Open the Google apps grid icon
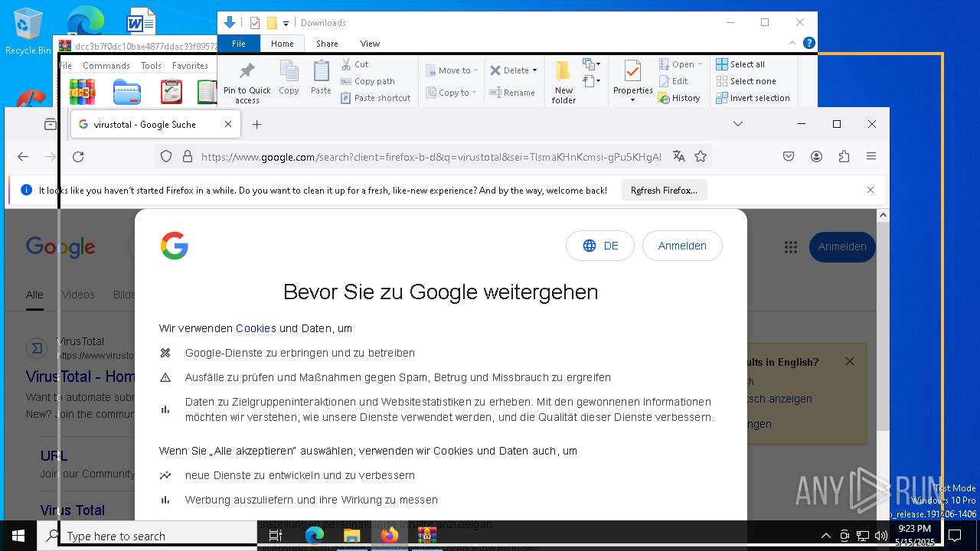 [x=791, y=247]
